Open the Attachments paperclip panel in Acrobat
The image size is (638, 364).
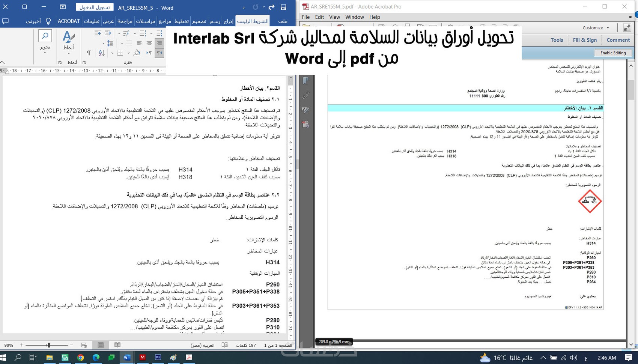306,95
